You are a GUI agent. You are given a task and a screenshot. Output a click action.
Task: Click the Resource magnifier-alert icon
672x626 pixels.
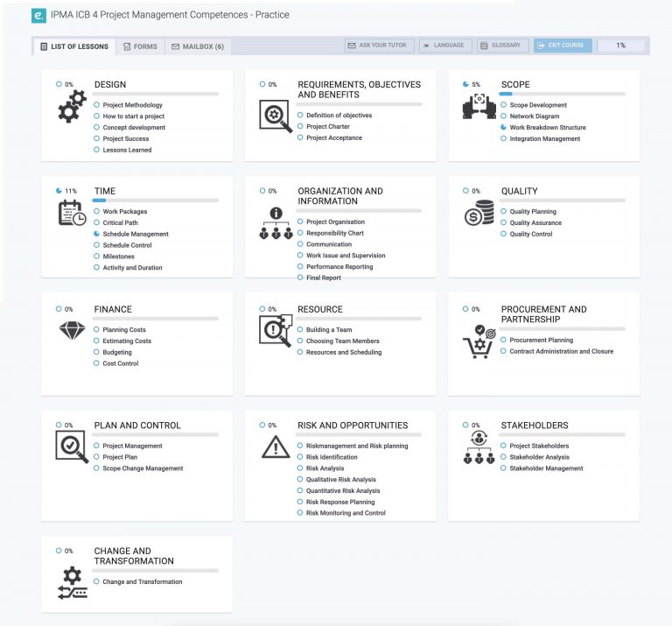pyautogui.click(x=276, y=331)
